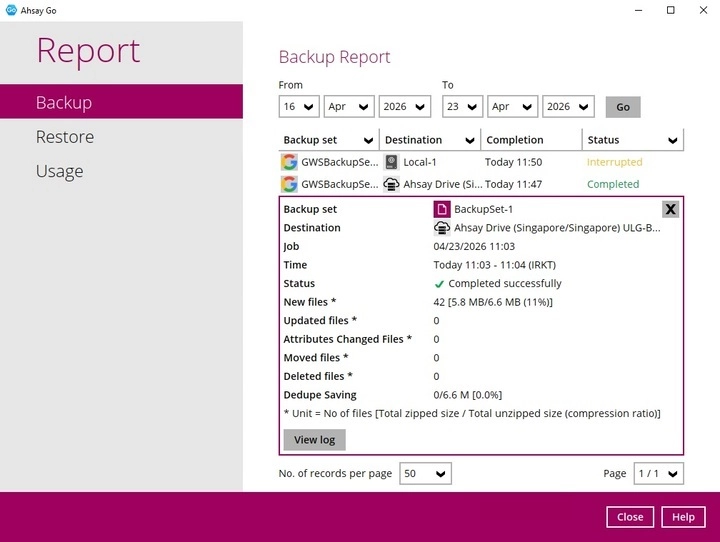The width and height of the screenshot is (720, 542).
Task: Click the New files value 42 [5.8 MB/6.6 MB (11%)]
Action: (x=493, y=302)
